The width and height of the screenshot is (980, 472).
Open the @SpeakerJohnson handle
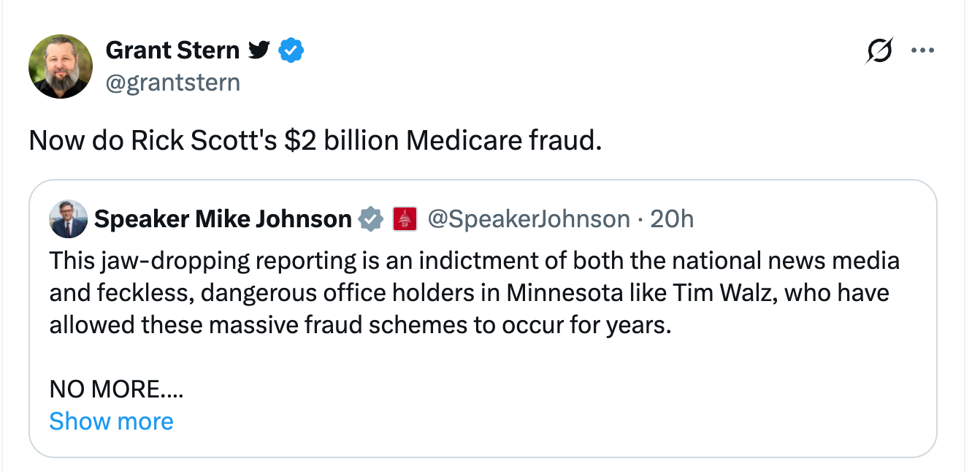(528, 218)
